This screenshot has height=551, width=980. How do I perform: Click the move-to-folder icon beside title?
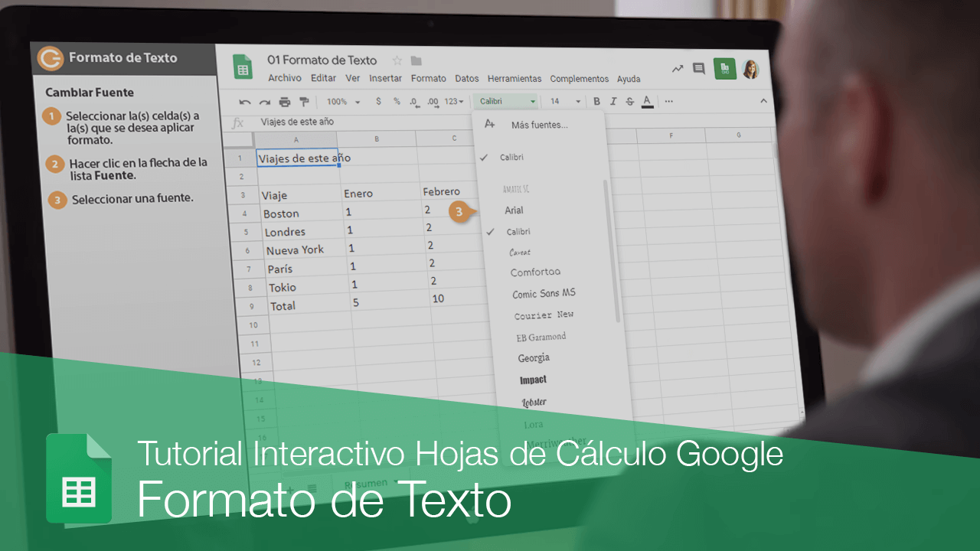point(416,60)
